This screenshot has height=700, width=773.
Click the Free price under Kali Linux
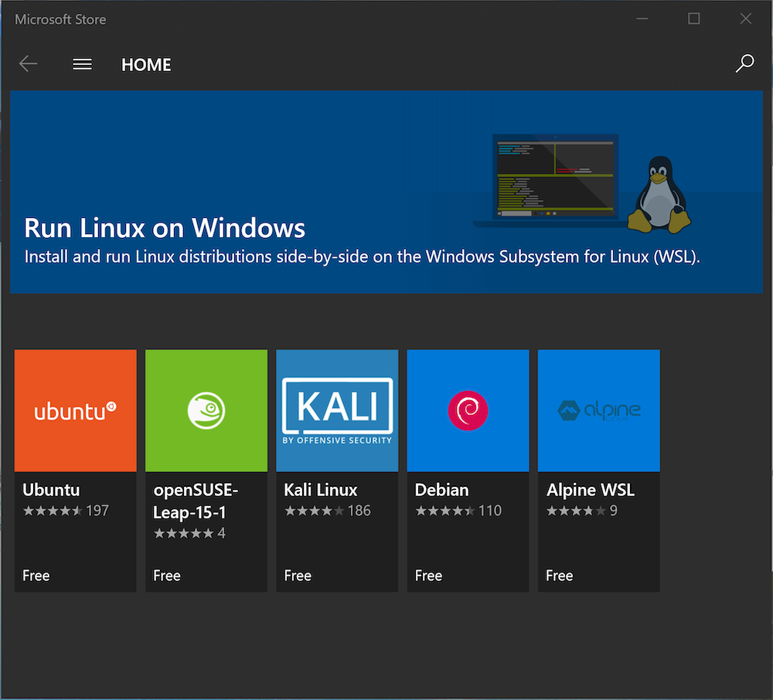tap(298, 576)
